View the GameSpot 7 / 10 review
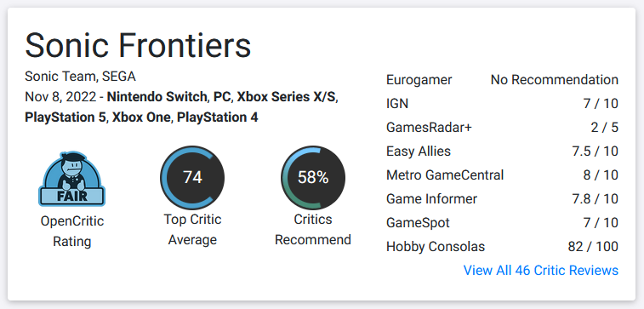Image resolution: width=644 pixels, height=309 pixels. [x=502, y=223]
